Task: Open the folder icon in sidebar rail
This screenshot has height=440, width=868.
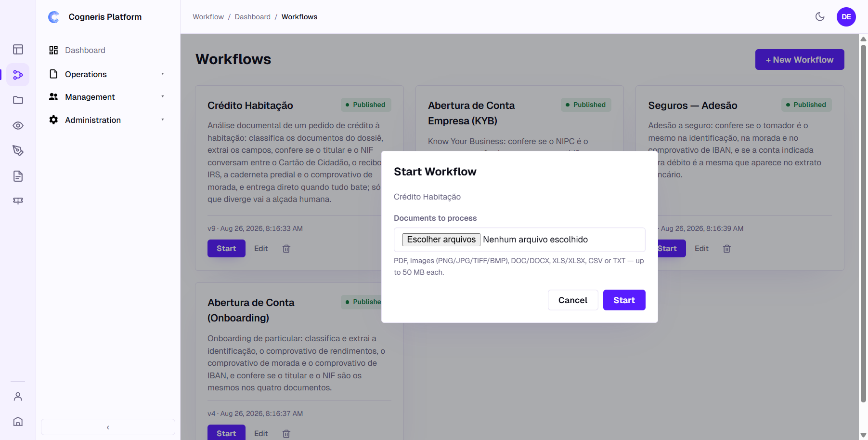Action: tap(18, 100)
